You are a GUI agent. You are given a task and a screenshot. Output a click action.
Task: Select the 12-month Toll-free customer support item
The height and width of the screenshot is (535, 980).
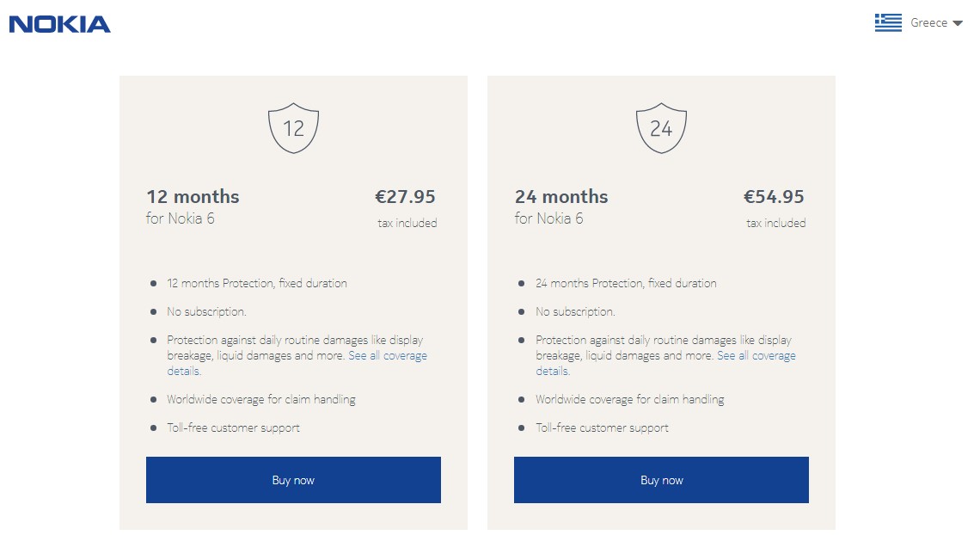(x=233, y=428)
